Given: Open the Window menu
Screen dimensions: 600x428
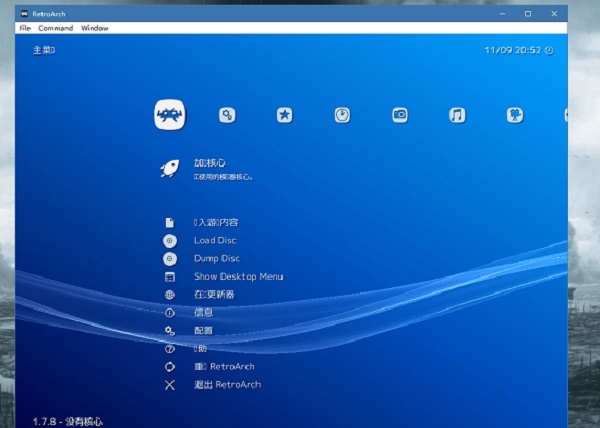Looking at the screenshot, I should tap(95, 28).
